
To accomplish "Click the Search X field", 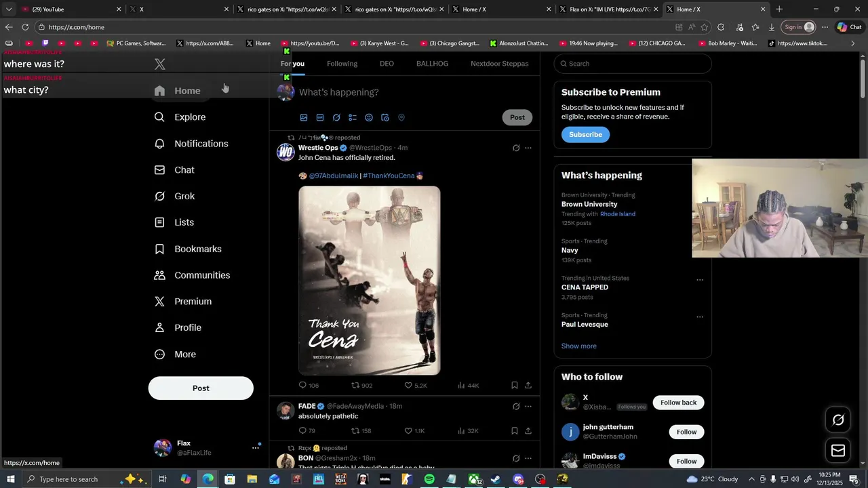I will click(633, 64).
